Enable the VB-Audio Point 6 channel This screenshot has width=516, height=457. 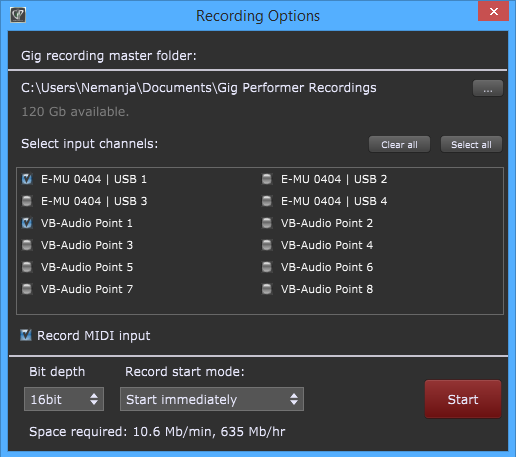267,267
